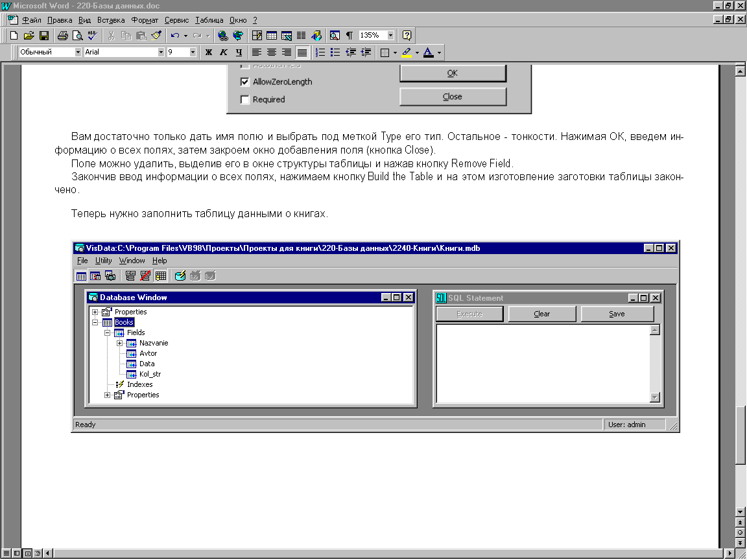The height and width of the screenshot is (560, 747).
Task: Toggle the AllowZeroLength checkbox
Action: point(245,82)
